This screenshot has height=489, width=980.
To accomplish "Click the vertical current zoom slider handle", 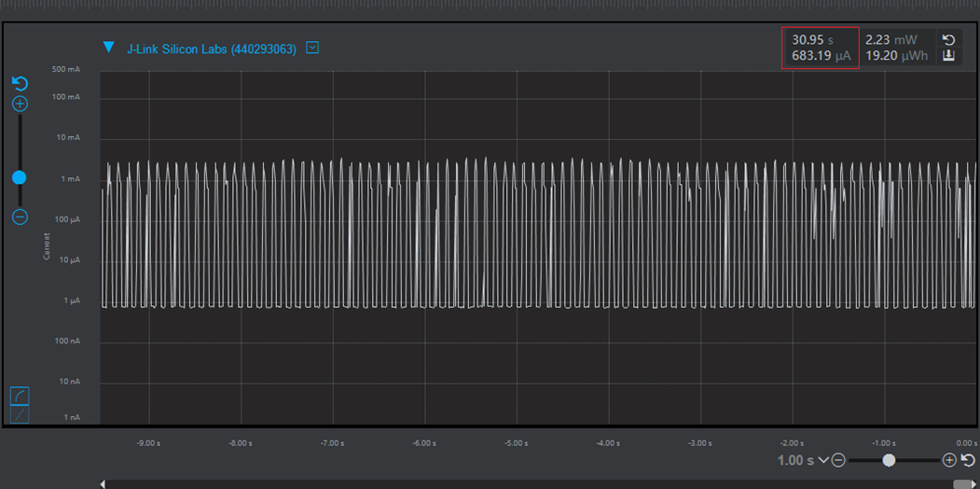I will pos(20,177).
